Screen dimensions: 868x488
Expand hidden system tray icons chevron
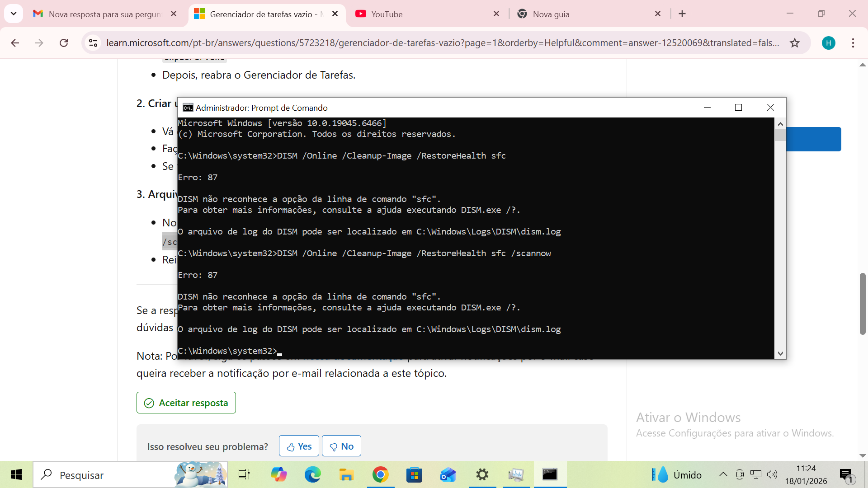[x=723, y=474]
